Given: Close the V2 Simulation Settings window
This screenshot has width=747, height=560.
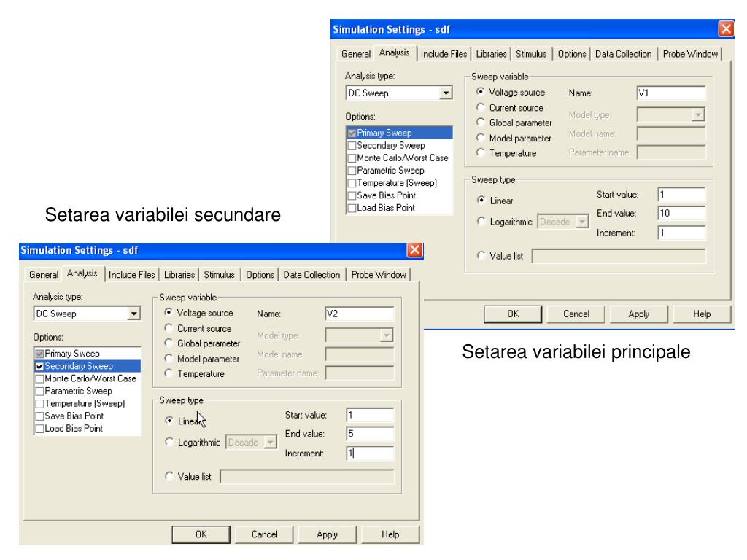Looking at the screenshot, I should [x=414, y=250].
